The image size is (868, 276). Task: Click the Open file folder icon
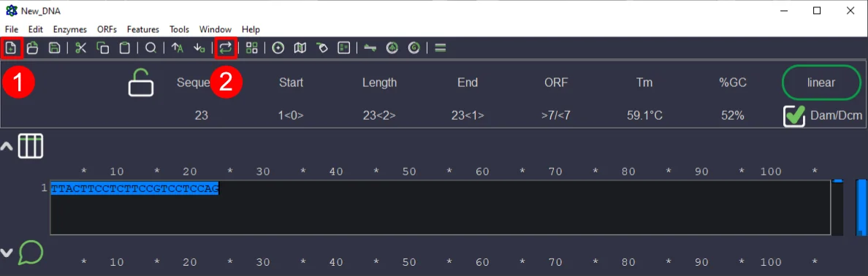(x=33, y=48)
